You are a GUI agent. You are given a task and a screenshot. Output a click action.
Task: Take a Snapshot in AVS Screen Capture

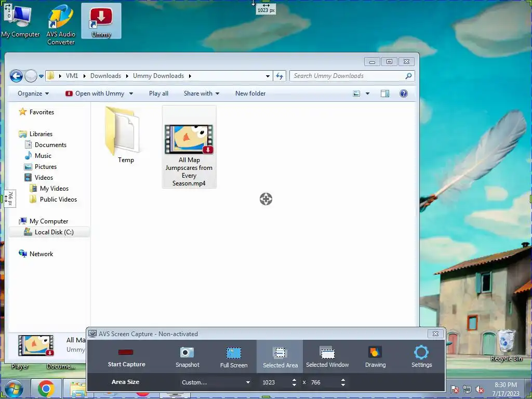[187, 357]
